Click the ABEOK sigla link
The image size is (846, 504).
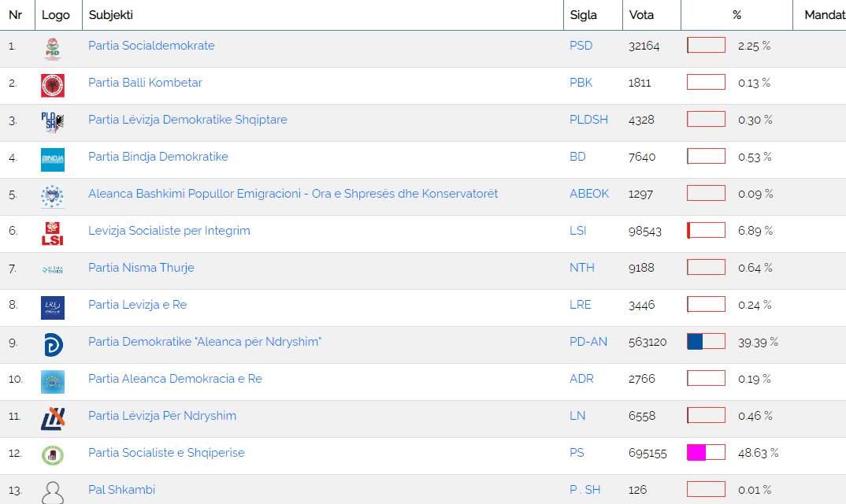click(589, 194)
